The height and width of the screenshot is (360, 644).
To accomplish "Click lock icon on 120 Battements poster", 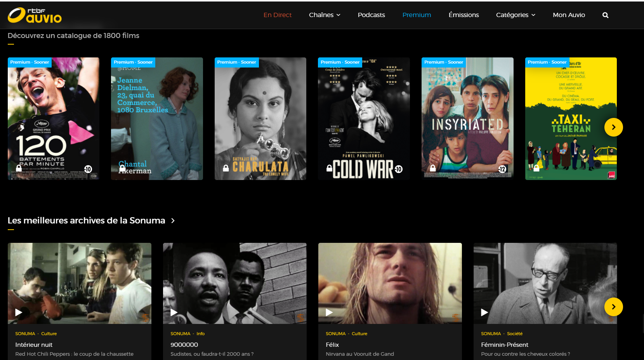I will [19, 168].
